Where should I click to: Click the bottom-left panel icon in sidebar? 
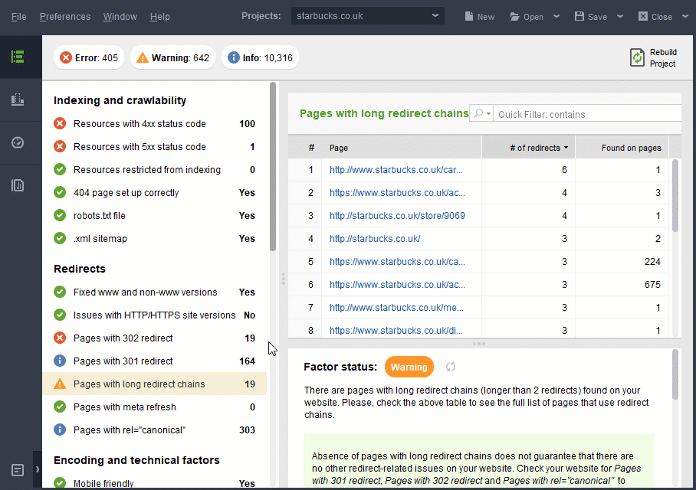pyautogui.click(x=18, y=470)
